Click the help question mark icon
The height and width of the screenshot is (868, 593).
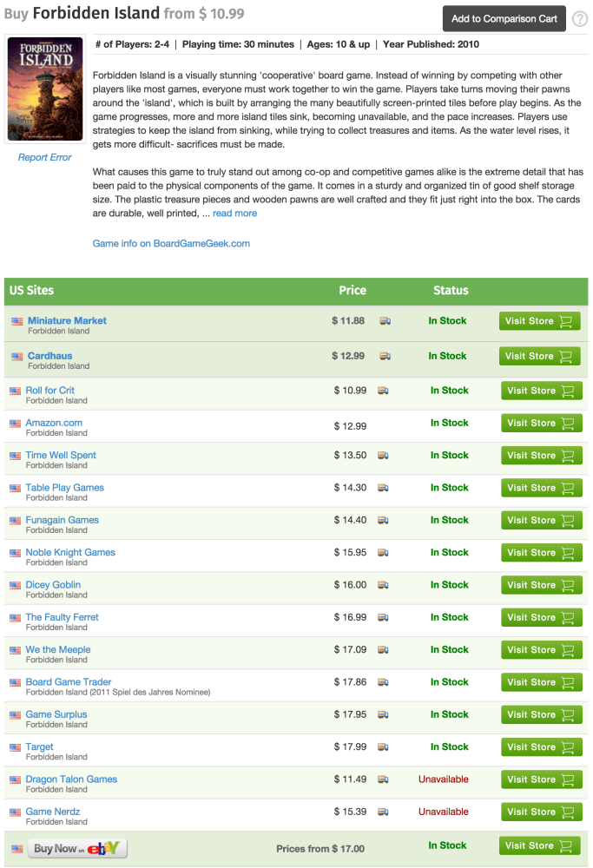[580, 19]
